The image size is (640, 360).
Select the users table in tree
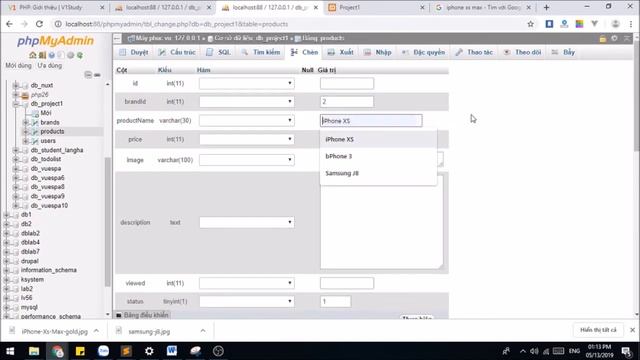tap(48, 141)
